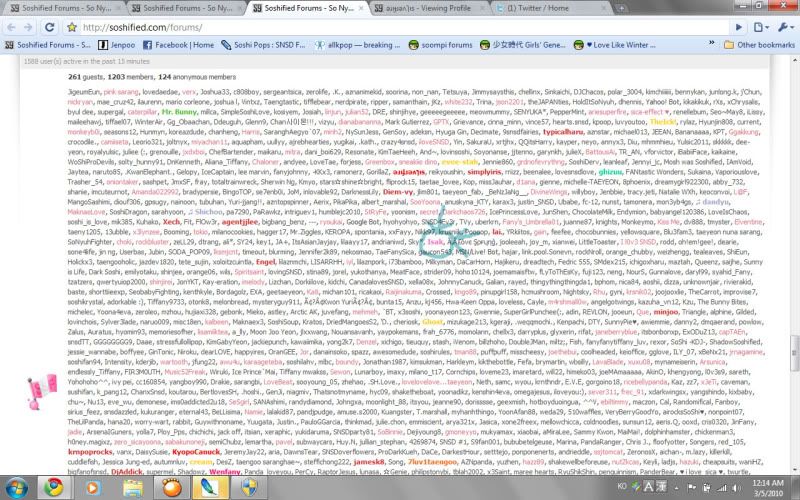This screenshot has width=800, height=500.
Task: Focus the soshified.com/forums address bar
Action: (403, 27)
